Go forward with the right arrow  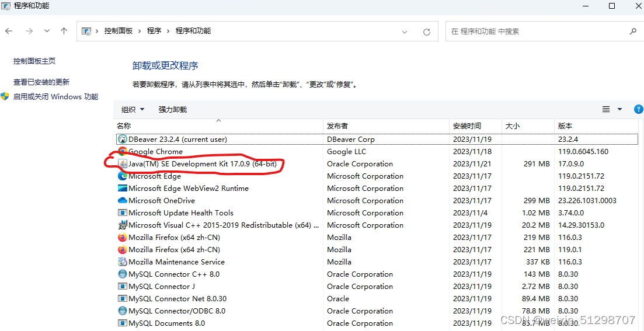(29, 31)
